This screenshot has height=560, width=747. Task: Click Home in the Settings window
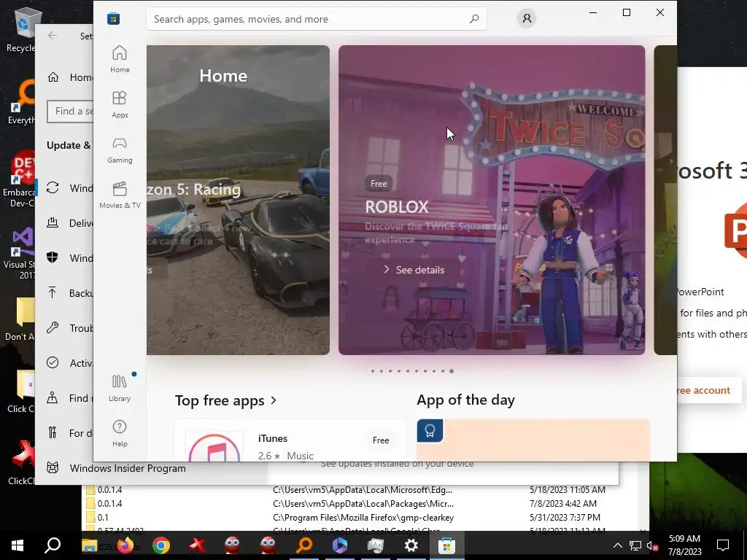69,77
